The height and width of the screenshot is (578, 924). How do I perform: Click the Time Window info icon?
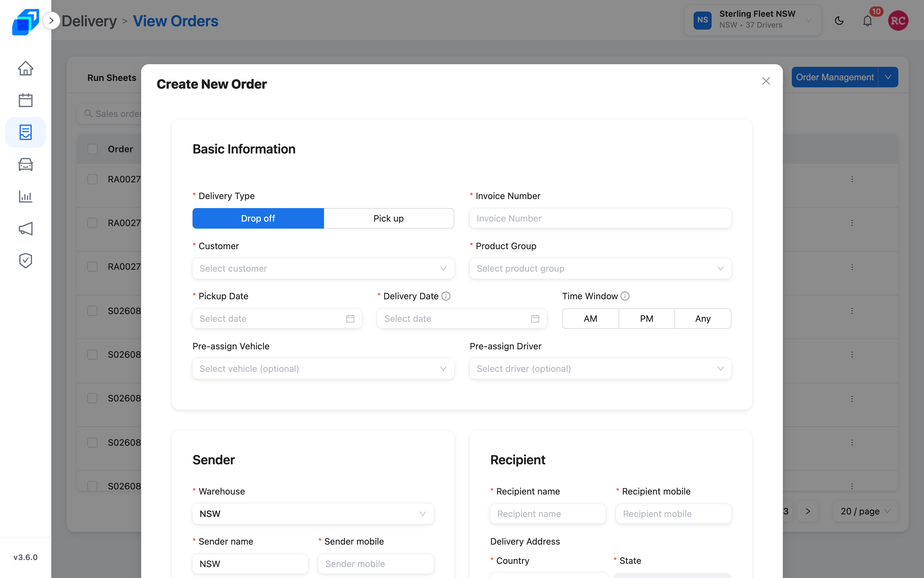(625, 296)
